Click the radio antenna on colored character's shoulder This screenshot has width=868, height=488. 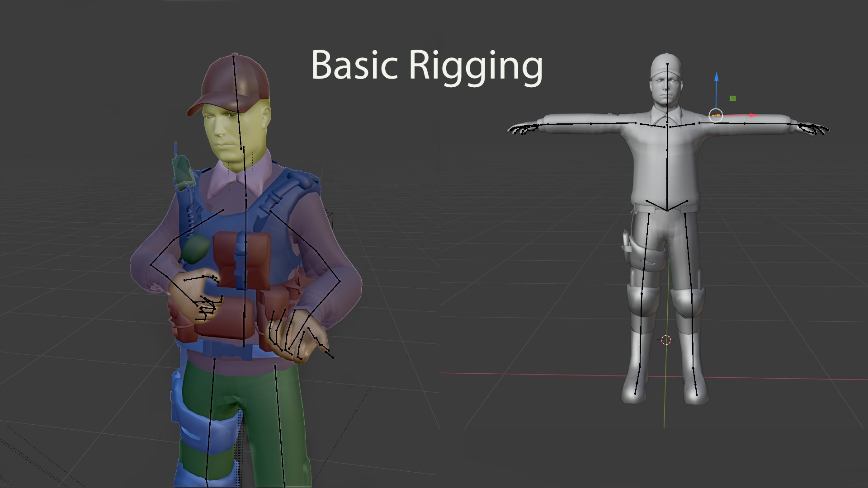(x=176, y=149)
